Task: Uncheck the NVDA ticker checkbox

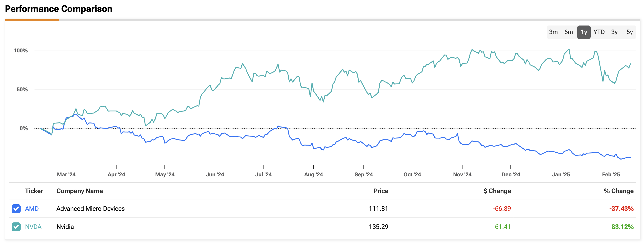Action: 16,227
